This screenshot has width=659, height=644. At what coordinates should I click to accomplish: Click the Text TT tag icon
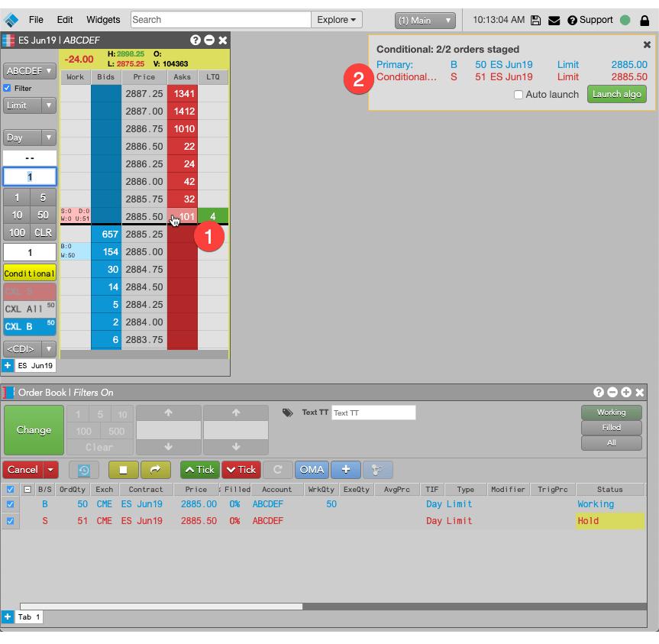click(x=287, y=413)
